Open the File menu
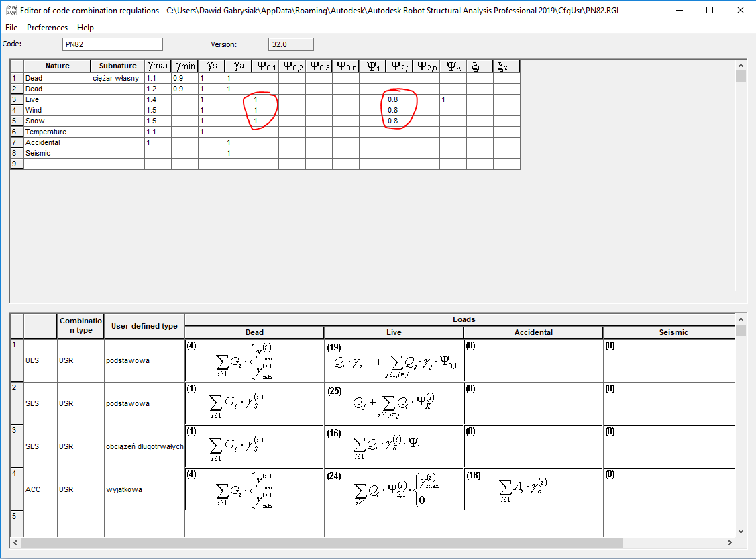 click(11, 28)
